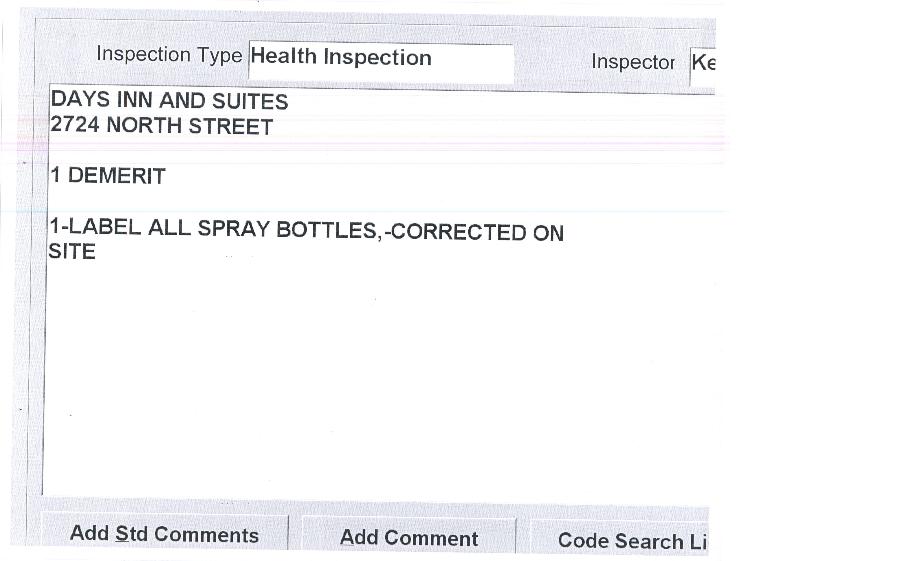Click the word SUITES in the comments

(250, 102)
